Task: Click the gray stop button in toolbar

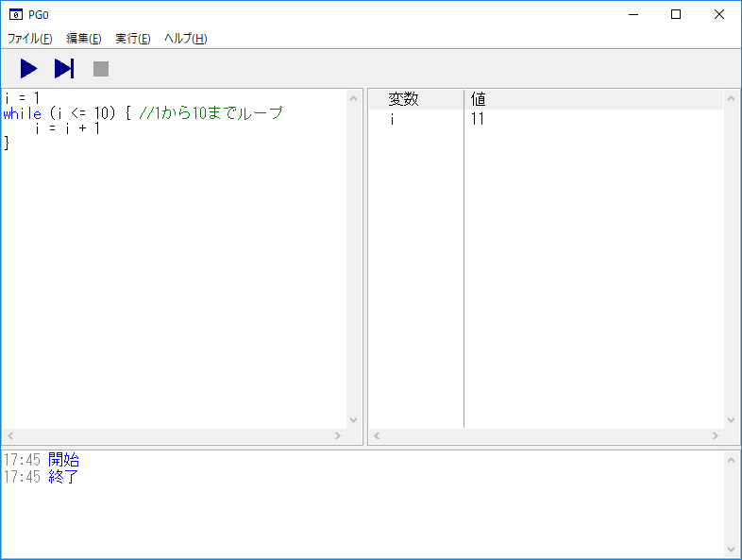Action: pos(101,69)
